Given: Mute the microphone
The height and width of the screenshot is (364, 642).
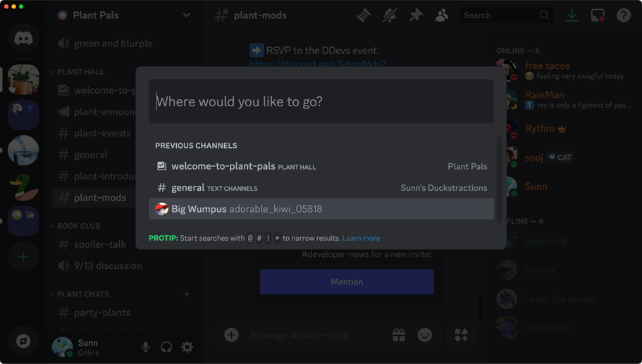Looking at the screenshot, I should 145,347.
